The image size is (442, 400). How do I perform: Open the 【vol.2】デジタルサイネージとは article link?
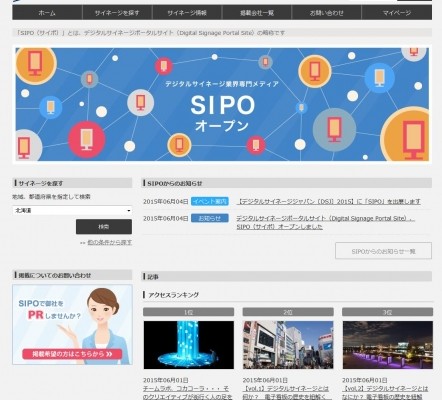[x=385, y=393]
